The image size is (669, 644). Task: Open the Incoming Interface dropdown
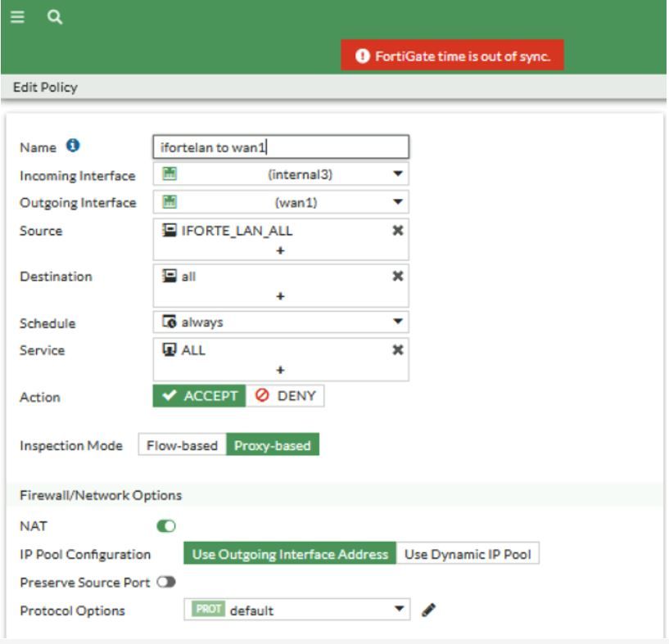[x=281, y=174]
